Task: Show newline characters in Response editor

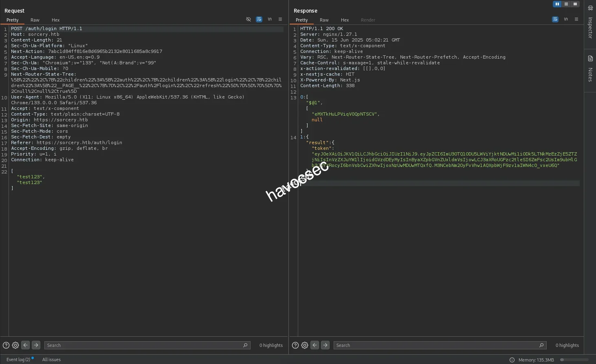Action: (x=566, y=19)
